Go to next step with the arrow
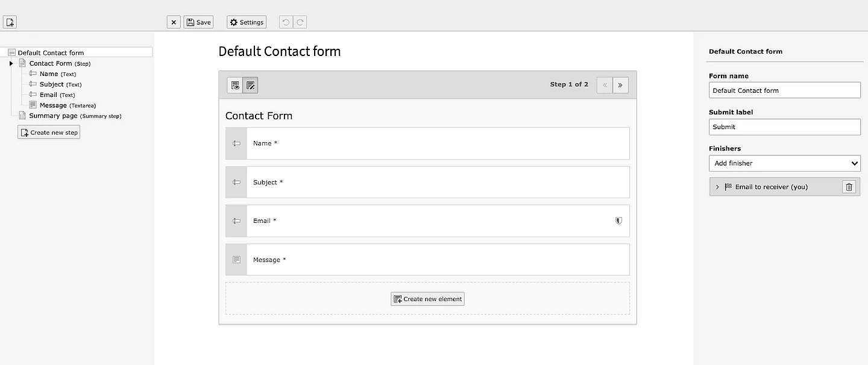Image resolution: width=868 pixels, height=365 pixels. 620,85
